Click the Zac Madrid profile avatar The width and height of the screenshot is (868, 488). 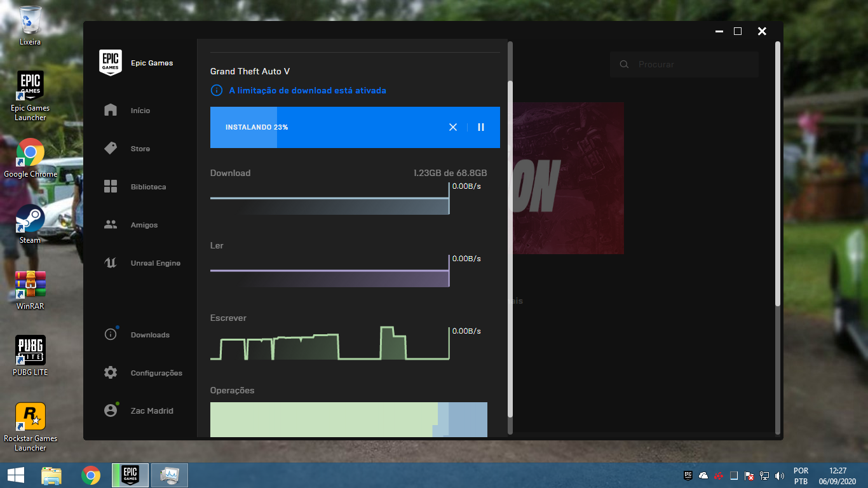pyautogui.click(x=111, y=410)
